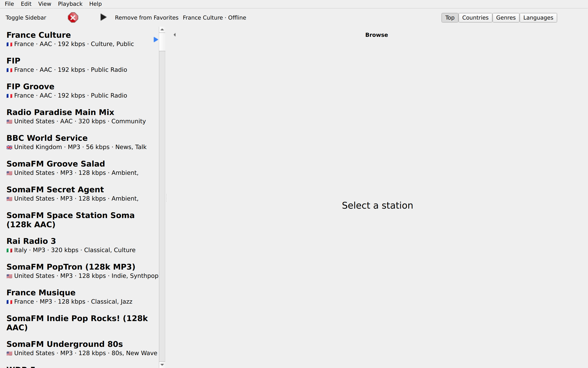The height and width of the screenshot is (368, 588).
Task: Click the pane splitter handle between panels
Action: [167, 198]
